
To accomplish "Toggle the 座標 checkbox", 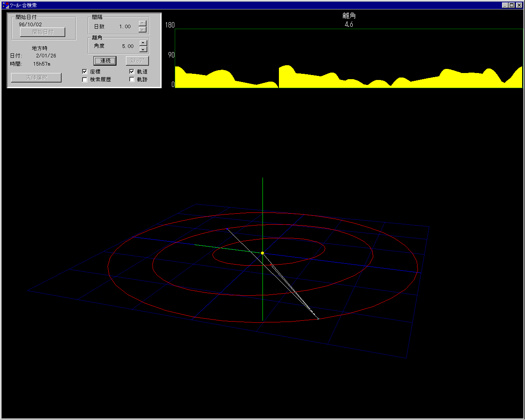I will (85, 72).
